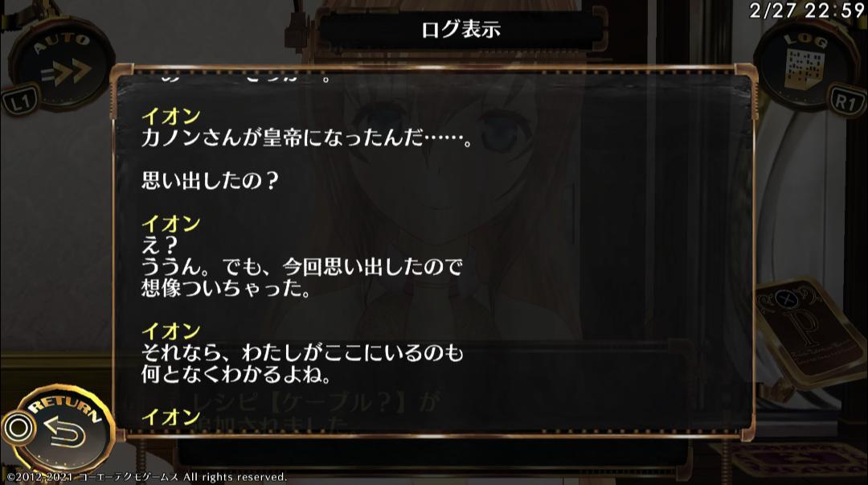The width and height of the screenshot is (868, 485).
Task: Select the line ううん。でも、今回思い出したので
Action: coord(301,267)
